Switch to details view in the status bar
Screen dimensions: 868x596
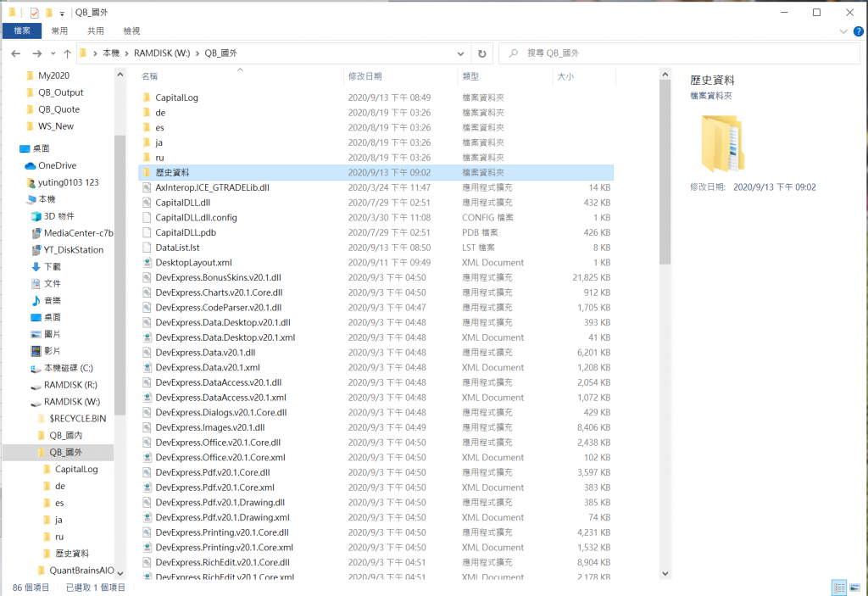point(837,587)
